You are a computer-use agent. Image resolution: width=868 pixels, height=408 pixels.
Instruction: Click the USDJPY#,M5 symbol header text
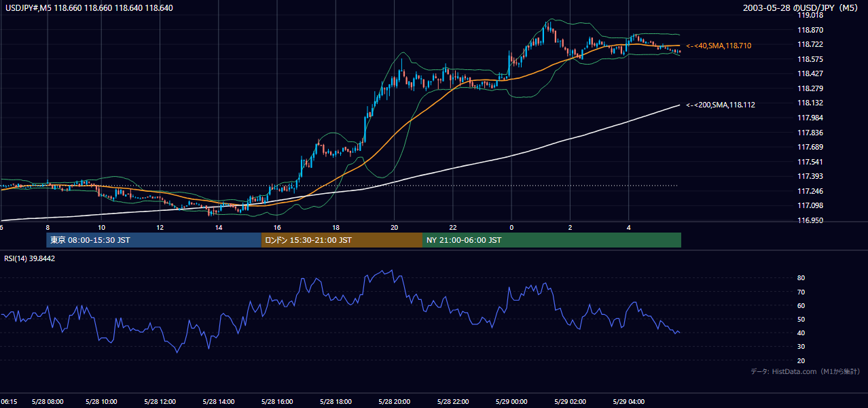[x=88, y=8]
